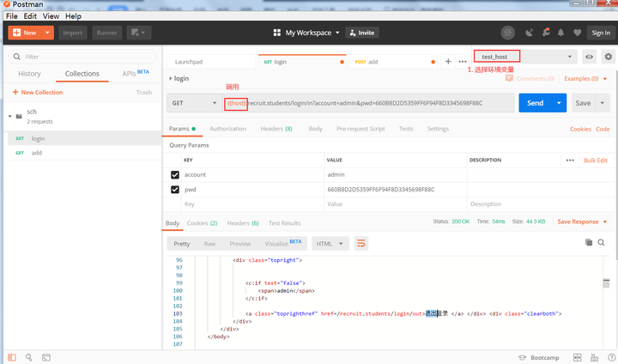Open the New button dropdown arrow
The image size is (618, 364).
click(x=47, y=33)
